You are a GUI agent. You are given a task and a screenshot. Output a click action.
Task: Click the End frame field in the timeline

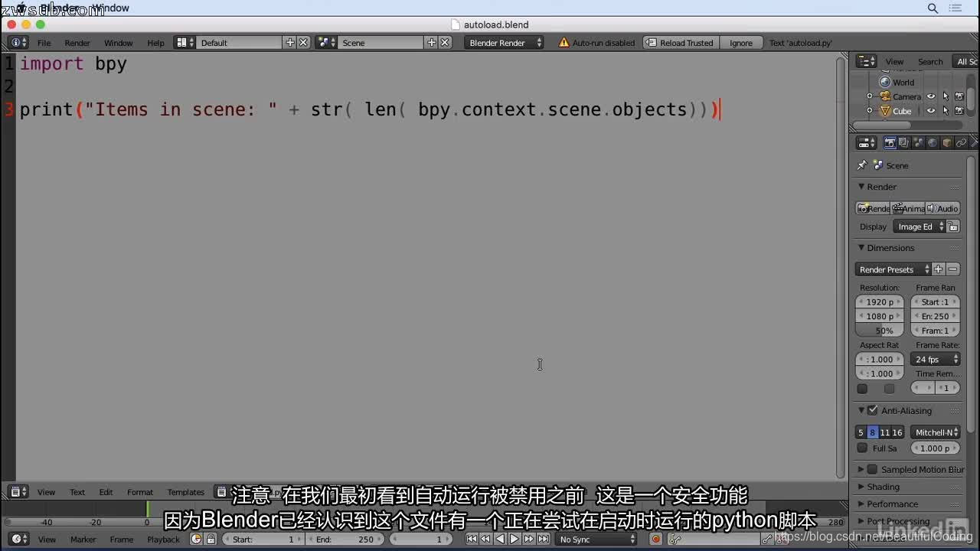343,539
